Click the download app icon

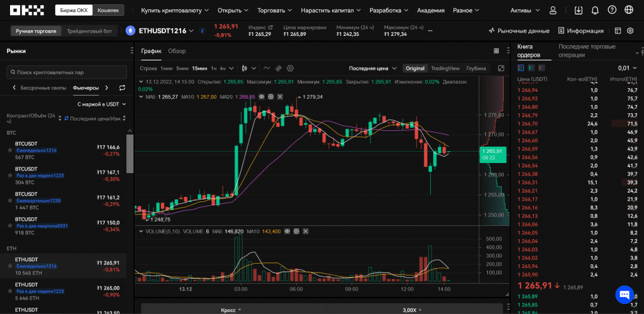579,10
